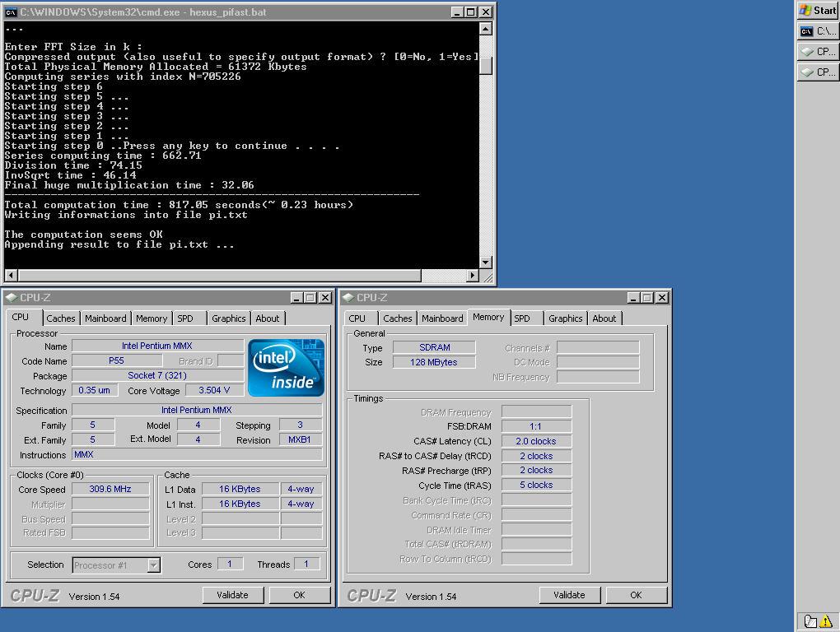Click Validate in left CPU-Z window
840x632 pixels.
point(232,595)
